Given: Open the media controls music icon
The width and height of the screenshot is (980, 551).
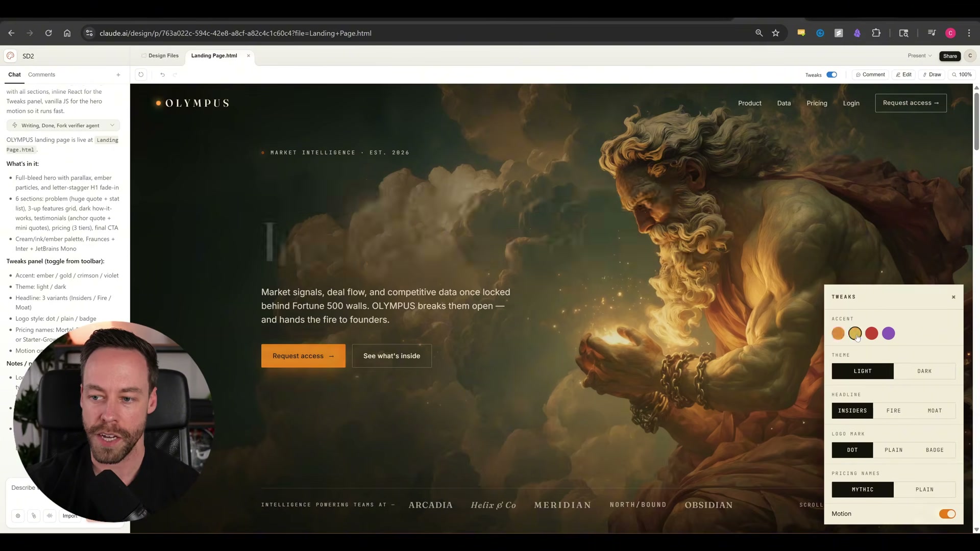Looking at the screenshot, I should (932, 33).
